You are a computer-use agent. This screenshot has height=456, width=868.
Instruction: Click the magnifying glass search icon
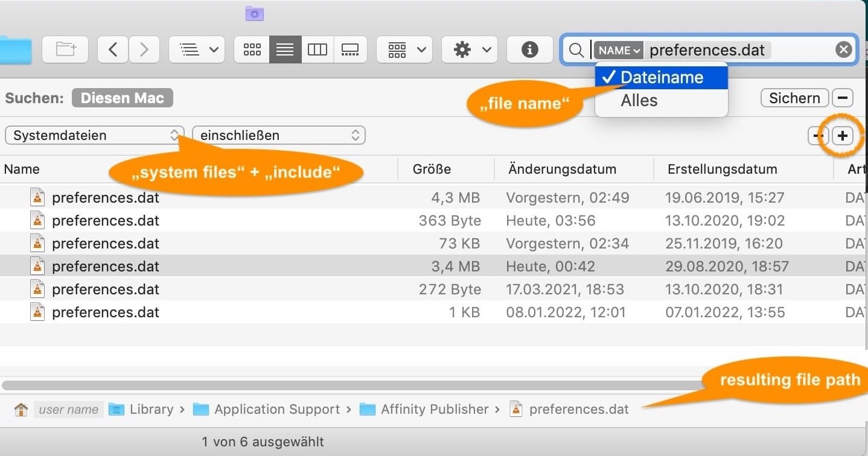click(x=576, y=50)
